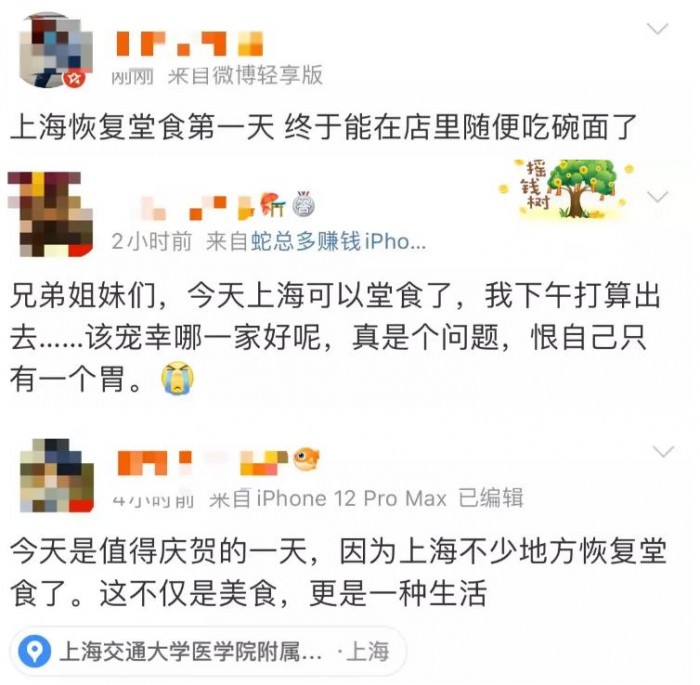
Task: Open the first poster's avatar
Action: tap(55, 50)
